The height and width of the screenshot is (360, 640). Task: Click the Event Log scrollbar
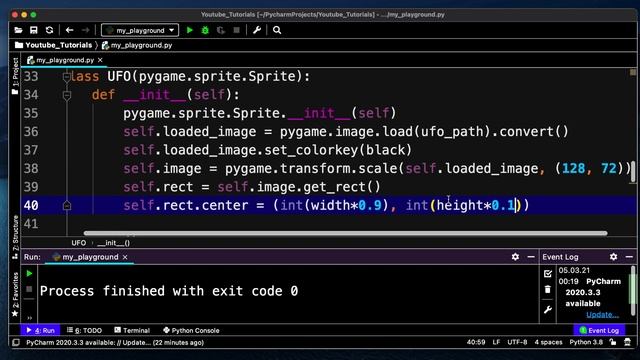(633, 290)
